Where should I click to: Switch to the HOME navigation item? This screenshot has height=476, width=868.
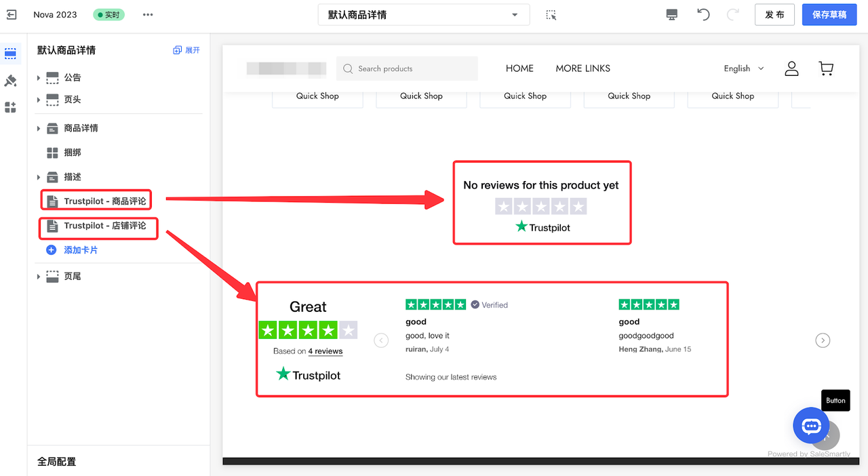[x=519, y=68]
